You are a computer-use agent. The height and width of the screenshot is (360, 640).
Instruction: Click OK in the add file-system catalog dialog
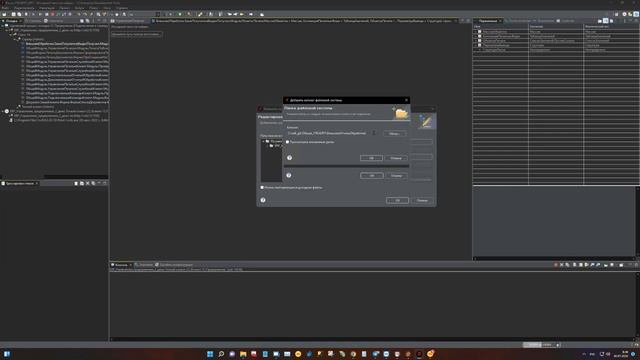tap(371, 158)
